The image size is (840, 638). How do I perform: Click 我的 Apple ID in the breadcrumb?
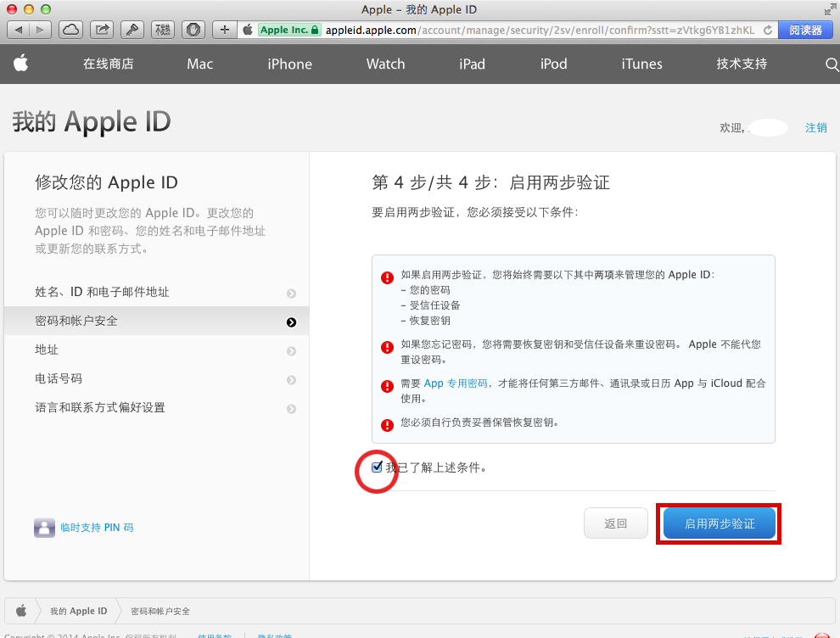(79, 611)
